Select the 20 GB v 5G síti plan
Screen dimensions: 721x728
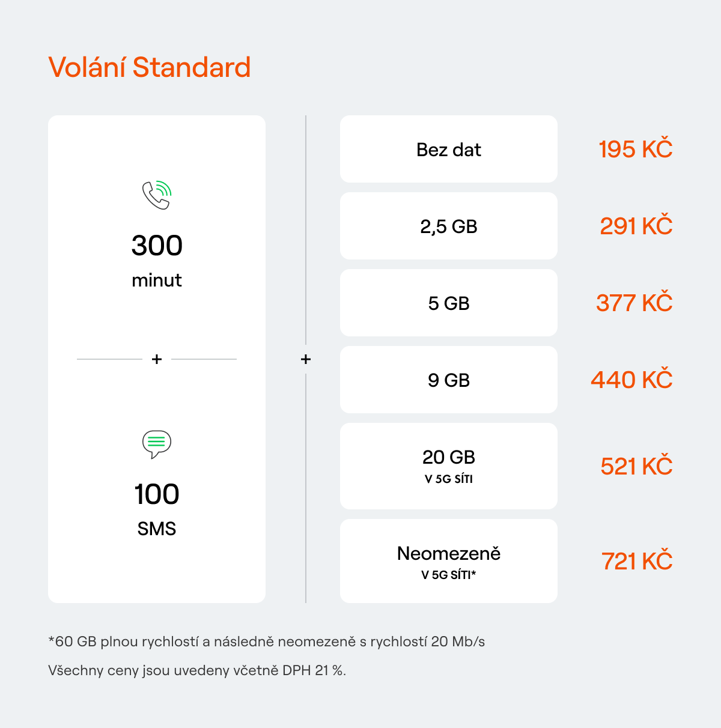[449, 466]
